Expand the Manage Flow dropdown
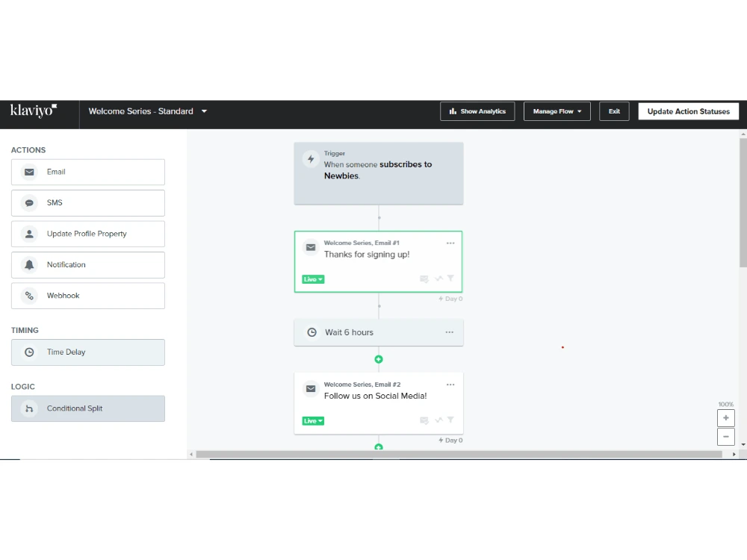747x560 pixels. (557, 111)
